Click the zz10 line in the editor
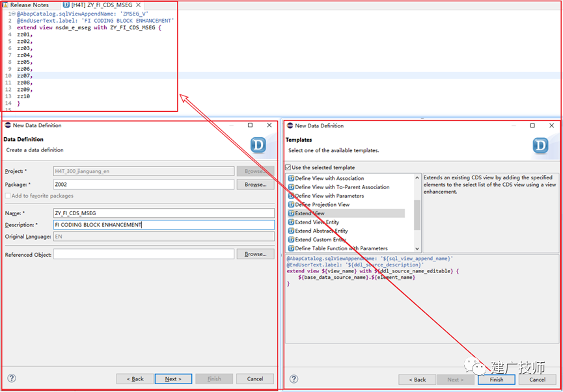 tap(23, 96)
